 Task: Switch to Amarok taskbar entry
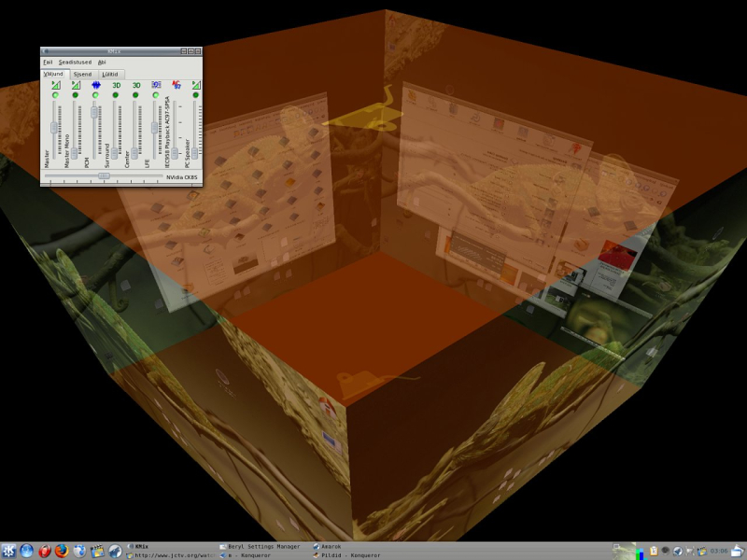[x=357, y=547]
